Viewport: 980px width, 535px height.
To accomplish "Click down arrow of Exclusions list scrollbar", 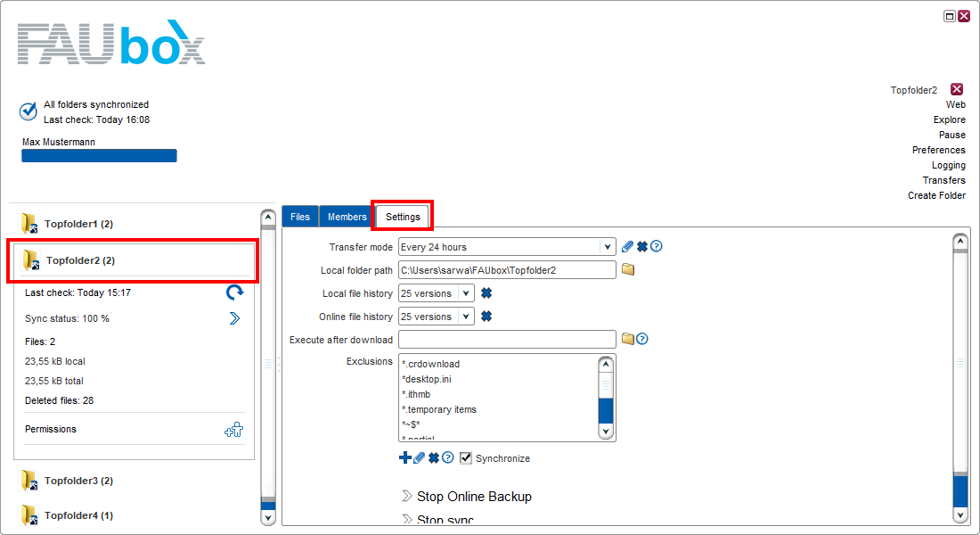I will [606, 432].
